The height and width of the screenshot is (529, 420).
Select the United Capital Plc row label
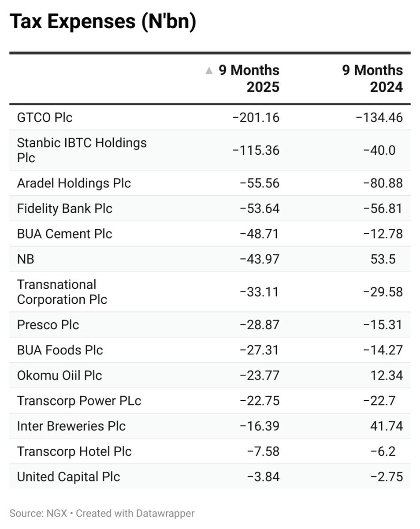[68, 477]
